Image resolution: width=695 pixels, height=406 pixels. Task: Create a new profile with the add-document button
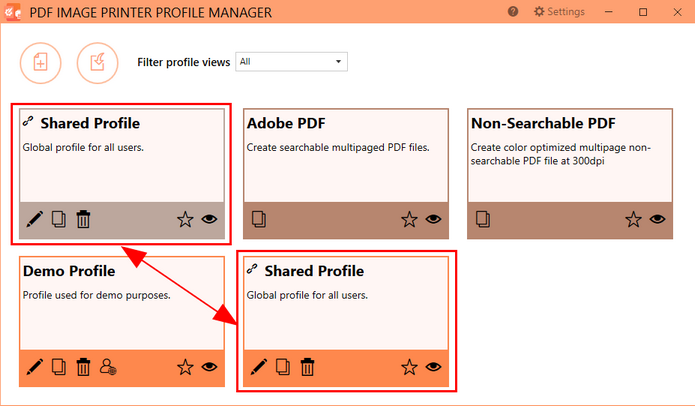40,63
